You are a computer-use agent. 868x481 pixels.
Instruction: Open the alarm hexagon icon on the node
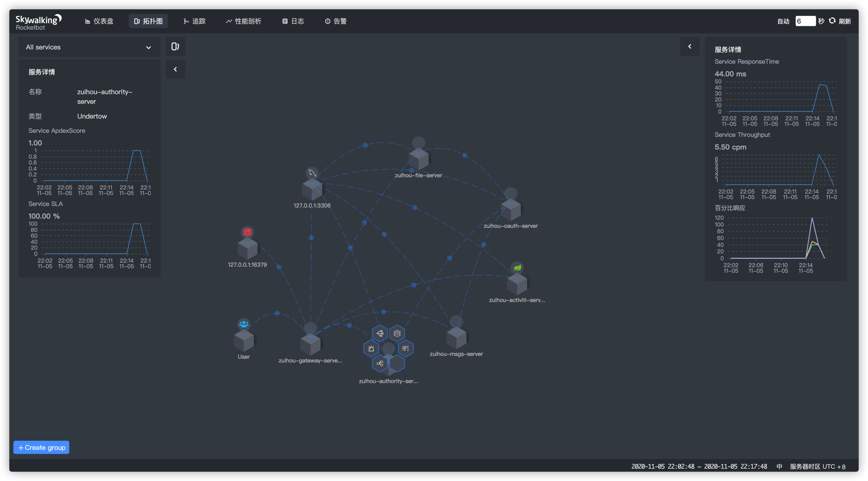[x=371, y=348]
